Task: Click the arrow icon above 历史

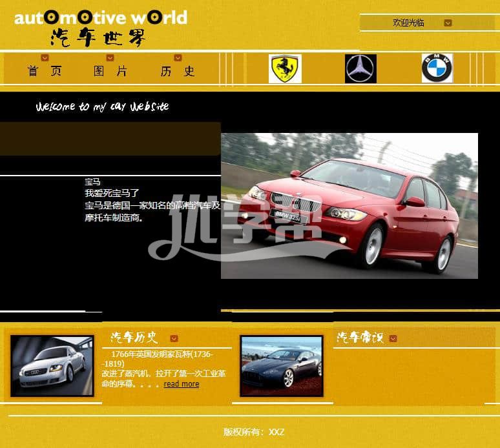Action: click(178, 58)
